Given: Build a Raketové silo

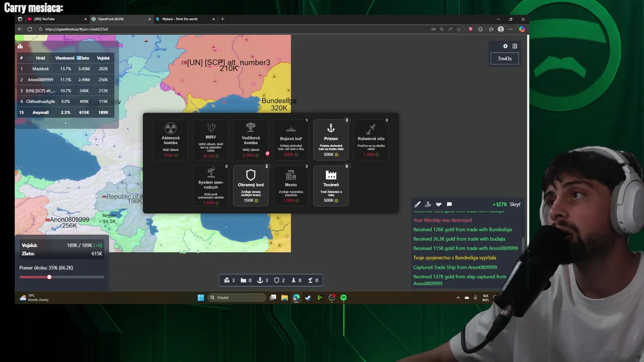Looking at the screenshot, I should click(371, 140).
